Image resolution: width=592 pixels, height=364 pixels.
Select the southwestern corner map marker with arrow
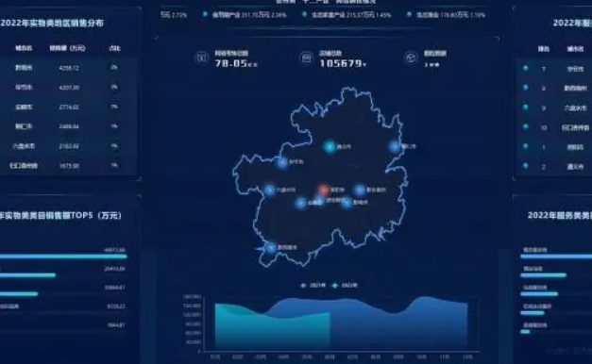click(x=271, y=248)
